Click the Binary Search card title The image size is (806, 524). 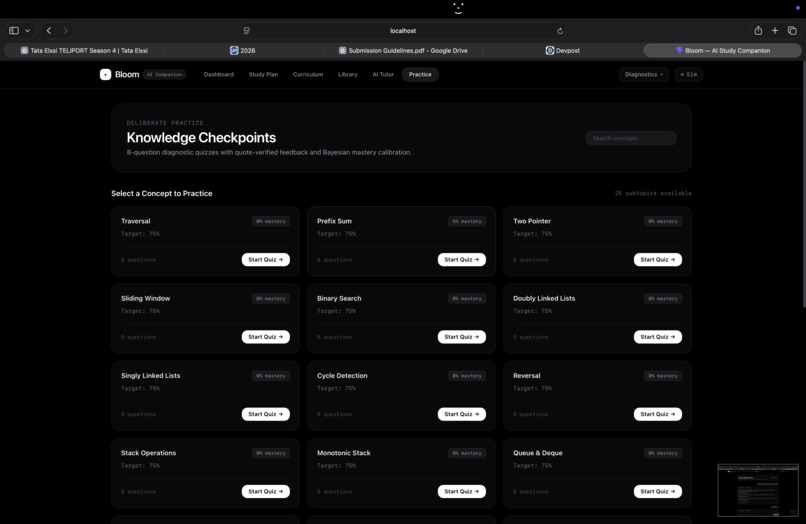click(x=339, y=298)
